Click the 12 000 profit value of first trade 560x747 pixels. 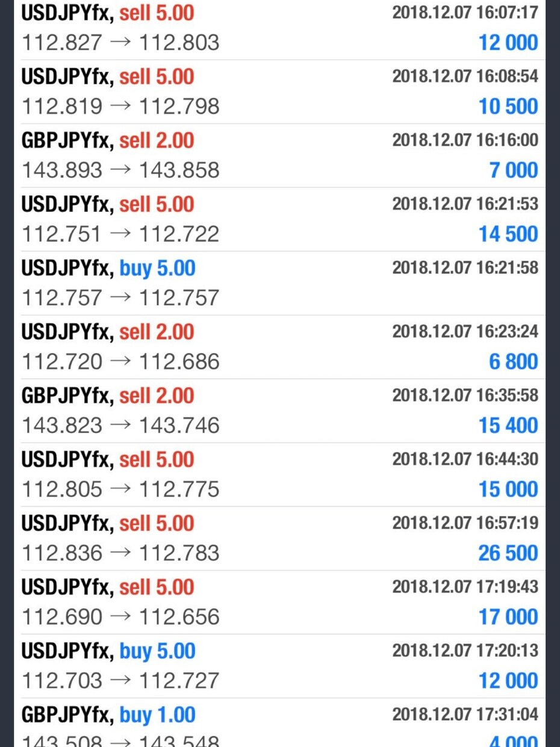tap(508, 43)
